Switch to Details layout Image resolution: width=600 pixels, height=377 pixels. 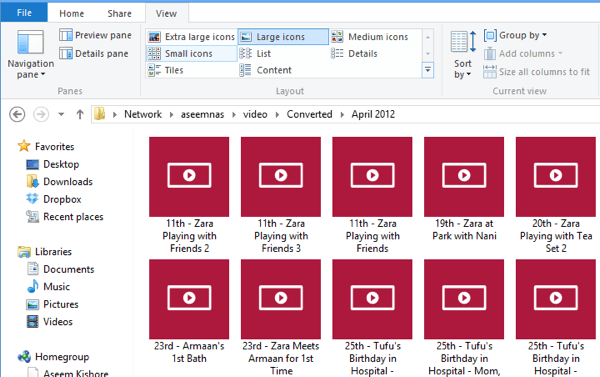(x=354, y=54)
